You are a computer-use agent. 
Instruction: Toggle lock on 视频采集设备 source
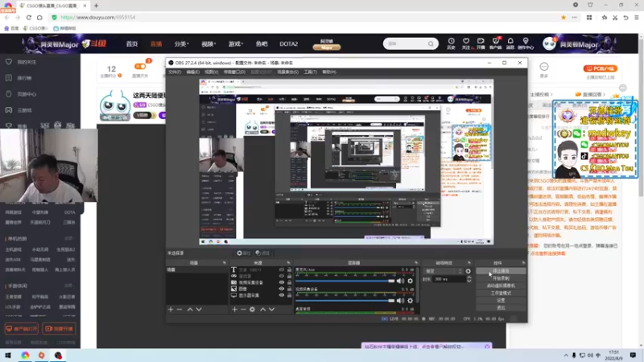(x=289, y=282)
